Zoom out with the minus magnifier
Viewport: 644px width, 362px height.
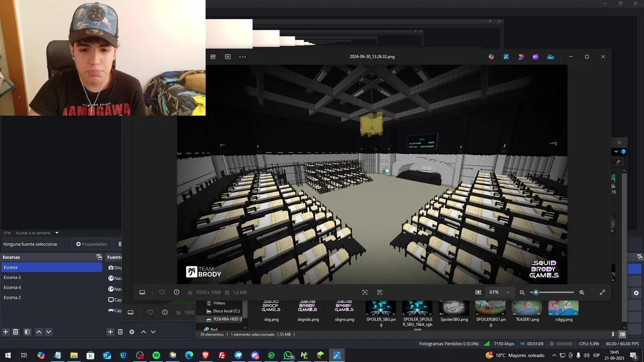click(x=522, y=292)
